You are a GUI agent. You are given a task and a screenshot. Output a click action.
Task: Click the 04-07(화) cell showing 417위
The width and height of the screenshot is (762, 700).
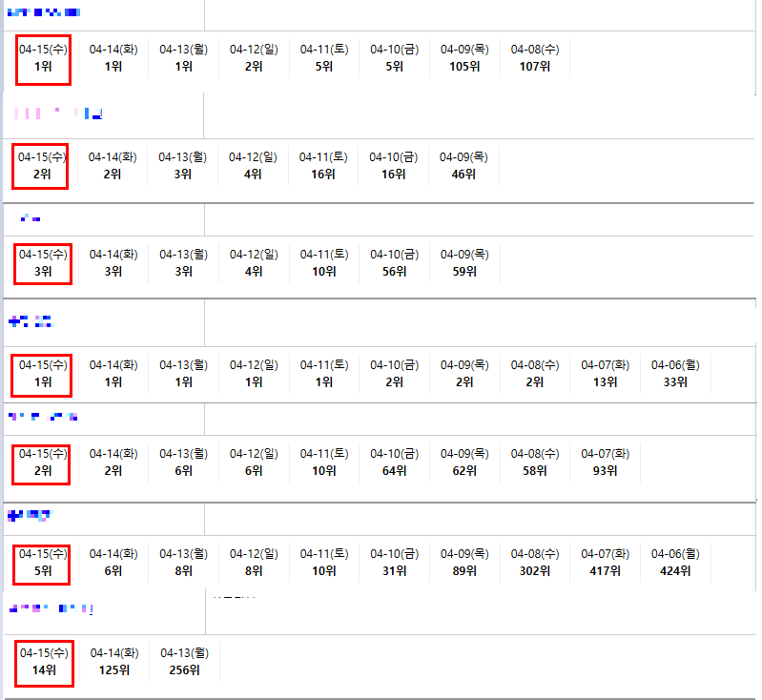(606, 563)
